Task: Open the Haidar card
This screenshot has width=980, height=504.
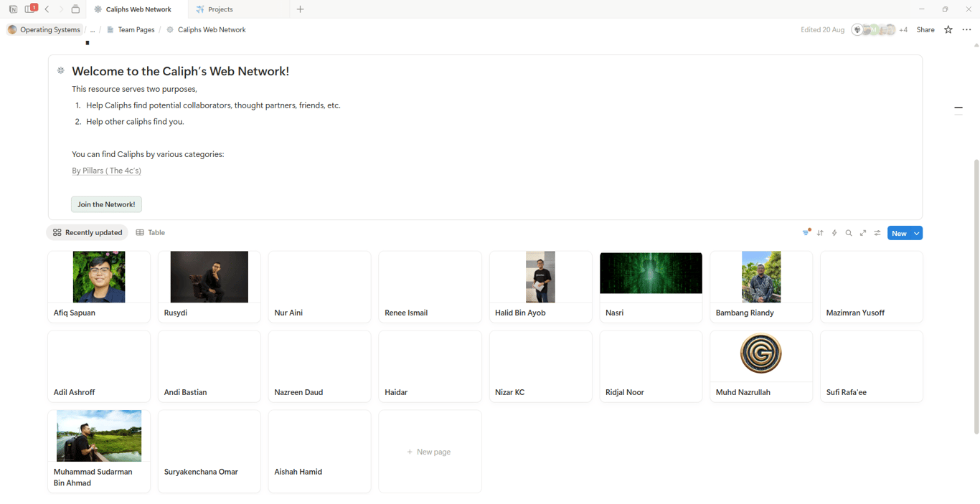Action: pos(430,366)
